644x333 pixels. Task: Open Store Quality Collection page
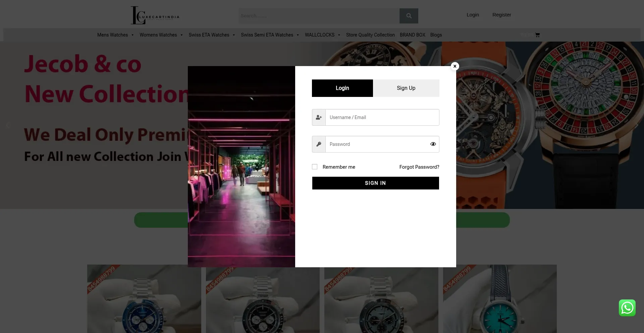pos(370,35)
